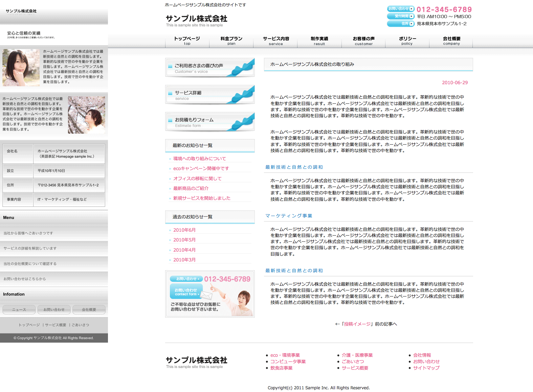Open the ご利用者さまの喜びの声 banner

(x=210, y=68)
